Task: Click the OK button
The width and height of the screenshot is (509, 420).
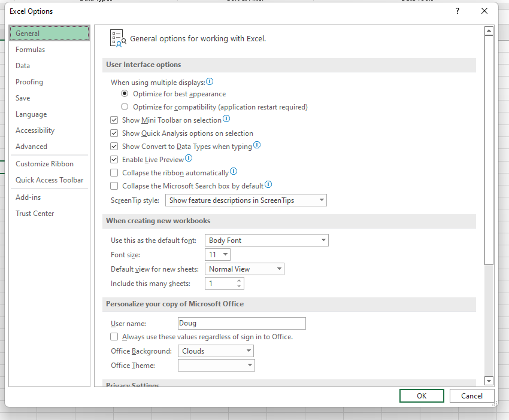Action: pos(422,395)
